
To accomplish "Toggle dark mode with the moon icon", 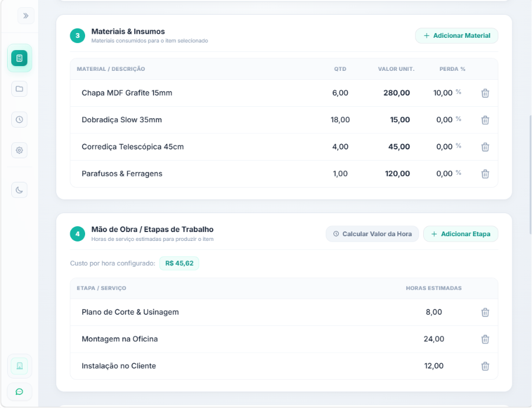I will [20, 190].
